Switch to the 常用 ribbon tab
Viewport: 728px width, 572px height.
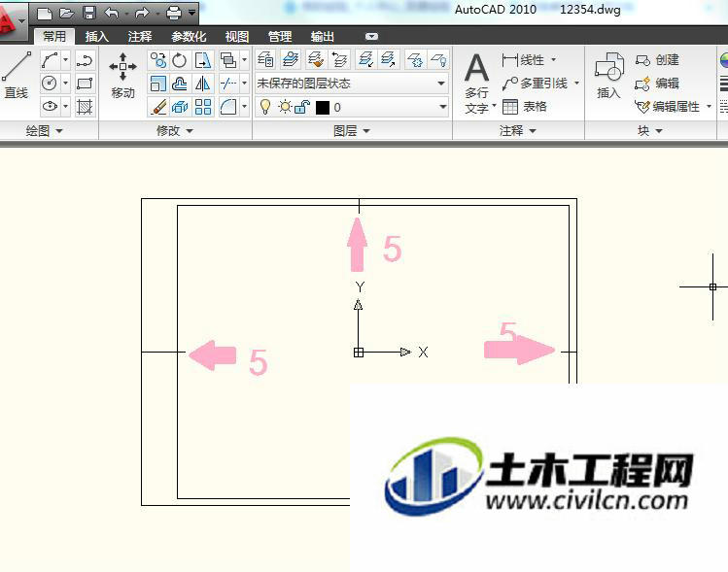pyautogui.click(x=54, y=36)
